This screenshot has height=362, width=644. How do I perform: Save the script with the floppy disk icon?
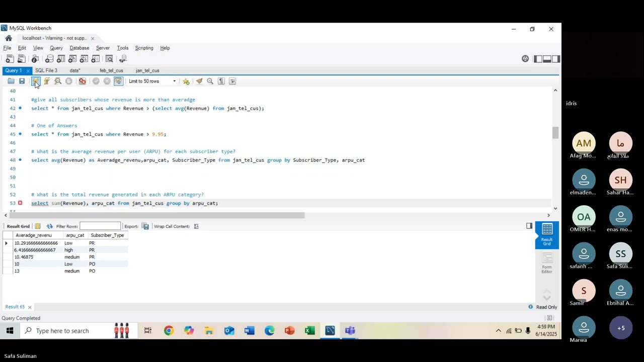(x=22, y=81)
